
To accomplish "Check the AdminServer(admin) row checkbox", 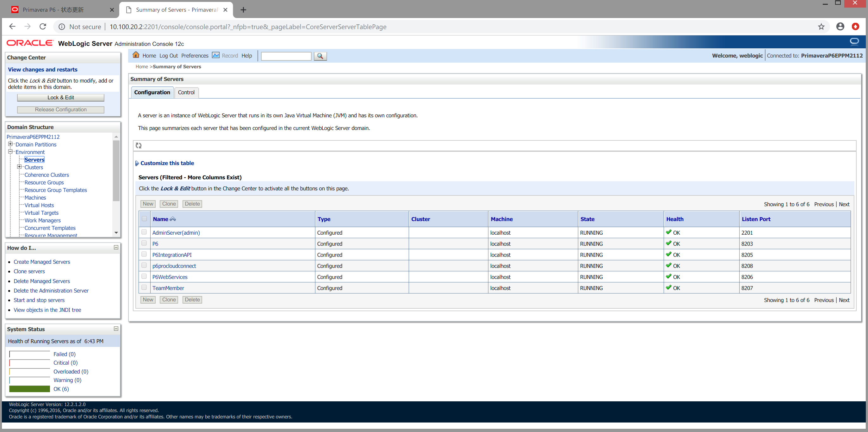I will [144, 232].
